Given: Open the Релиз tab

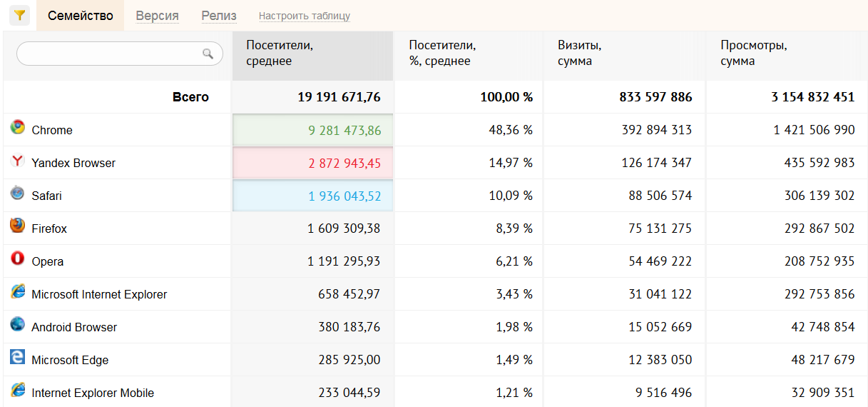Looking at the screenshot, I should coord(219,16).
